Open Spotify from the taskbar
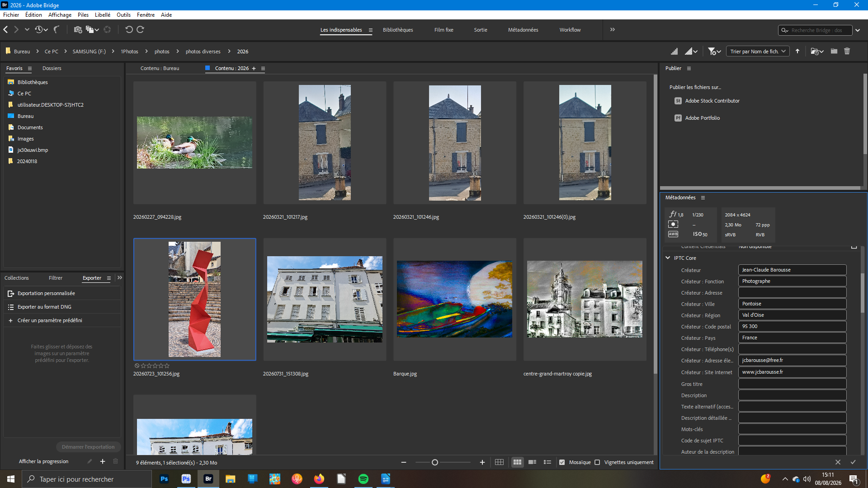 (363, 479)
